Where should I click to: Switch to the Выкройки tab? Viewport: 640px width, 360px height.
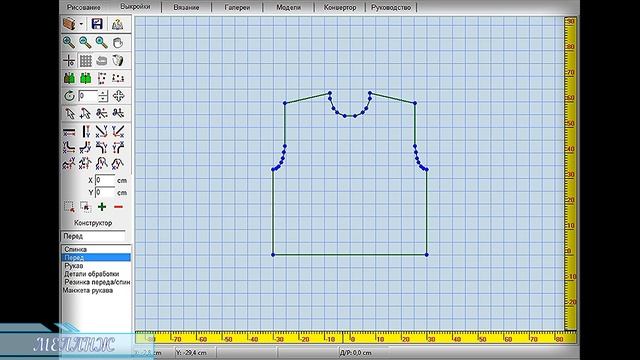coord(135,7)
